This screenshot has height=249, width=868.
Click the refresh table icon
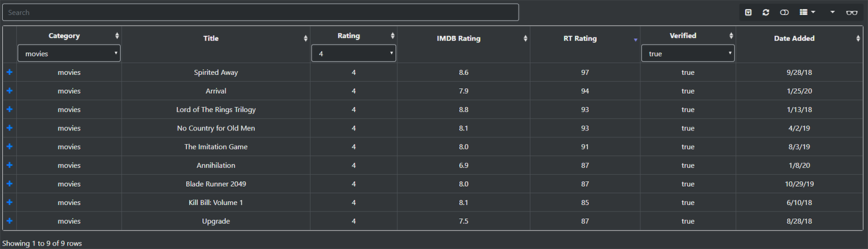[766, 12]
